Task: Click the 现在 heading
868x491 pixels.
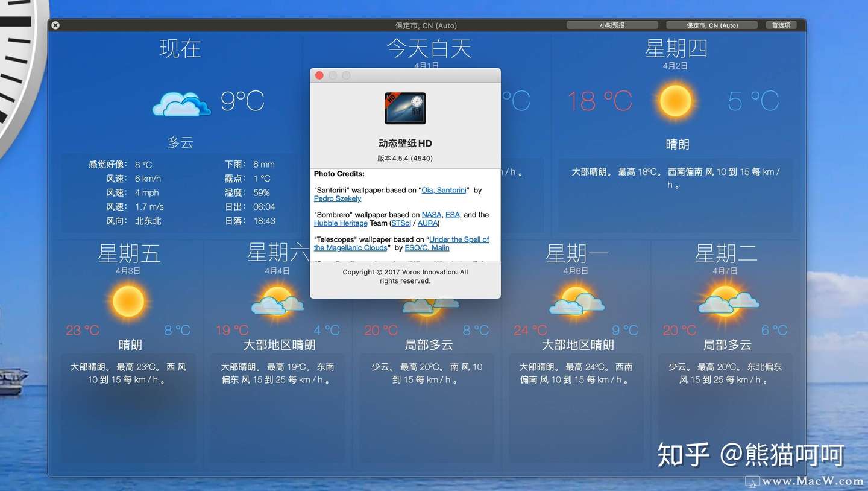Action: [180, 48]
